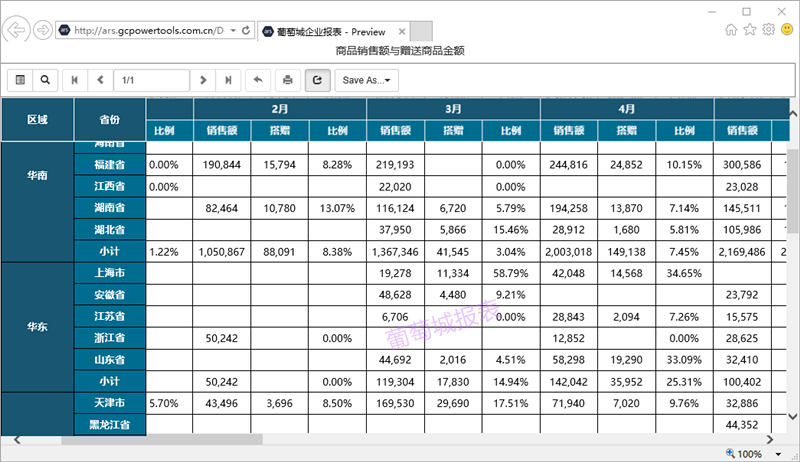
Task: Click the search magnifier icon in toolbar
Action: coord(45,79)
